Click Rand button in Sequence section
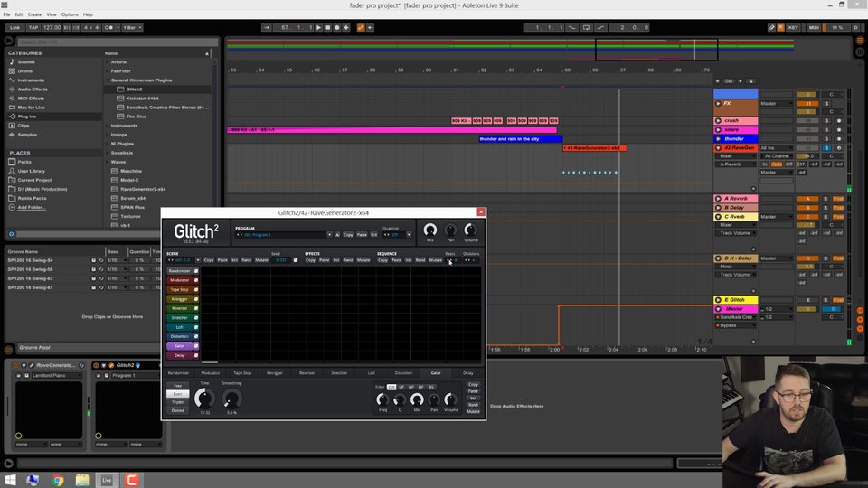The image size is (868, 488). (420, 260)
